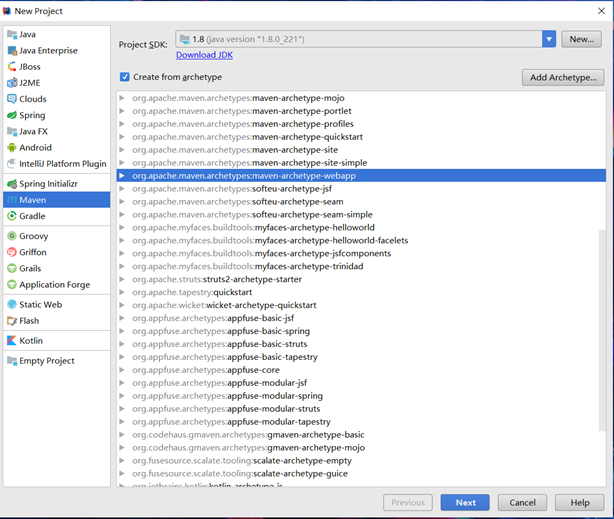Select Gradle project type
This screenshot has width=614, height=519.
point(57,216)
